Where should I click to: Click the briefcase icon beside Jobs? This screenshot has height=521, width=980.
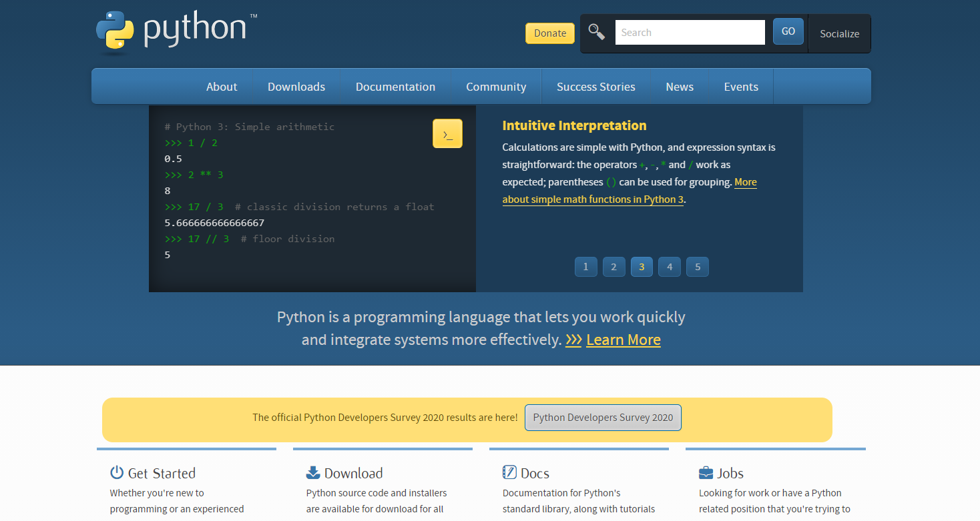pos(706,473)
